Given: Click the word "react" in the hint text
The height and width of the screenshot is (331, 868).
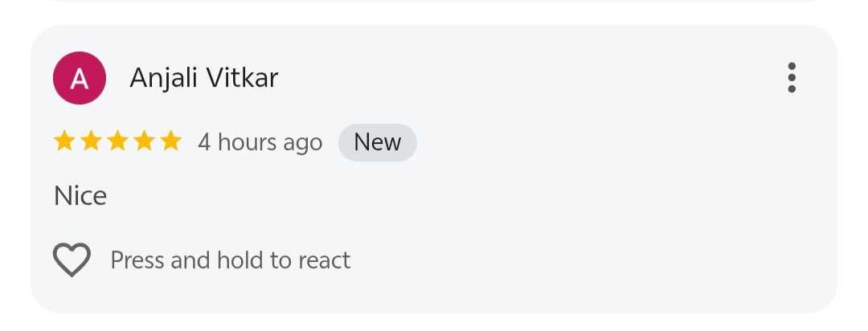Looking at the screenshot, I should pyautogui.click(x=325, y=260).
